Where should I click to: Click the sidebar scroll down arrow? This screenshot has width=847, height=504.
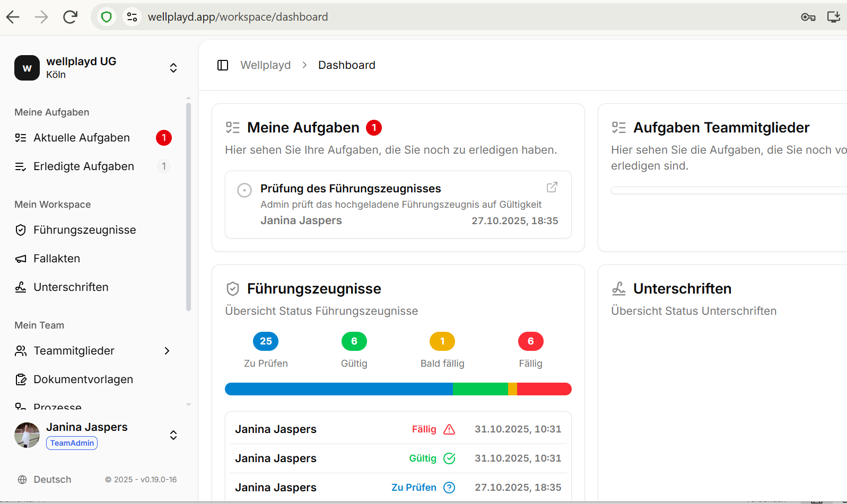point(188,405)
